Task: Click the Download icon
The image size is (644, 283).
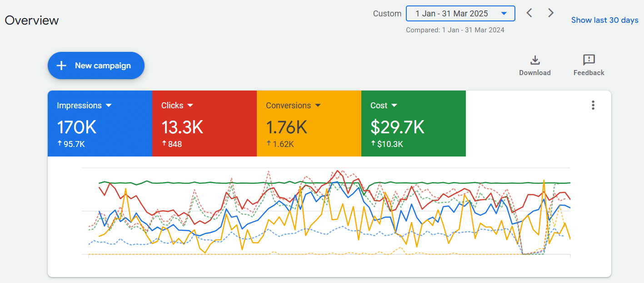Action: [535, 60]
